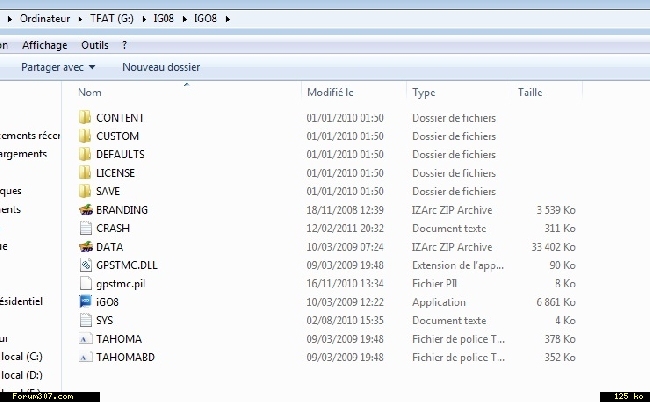Screen dimensions: 650x402
Task: Select the gpstmc.pil file icon
Action: tap(85, 283)
